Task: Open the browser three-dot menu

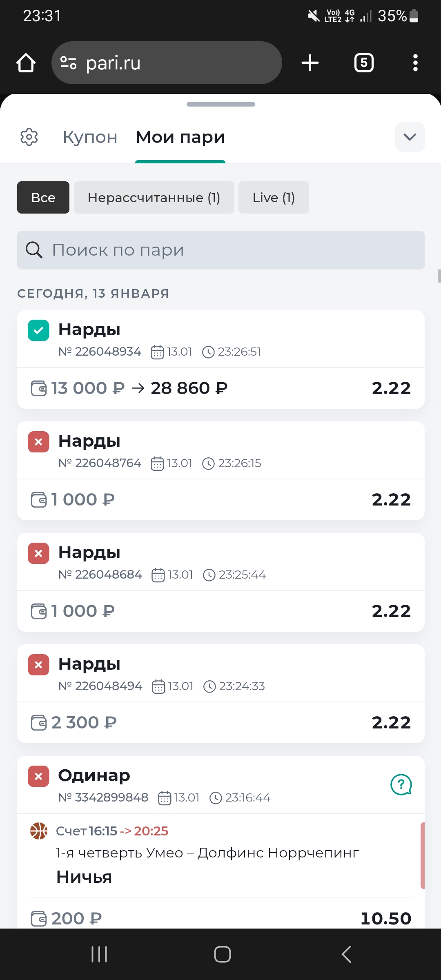Action: pyautogui.click(x=415, y=63)
